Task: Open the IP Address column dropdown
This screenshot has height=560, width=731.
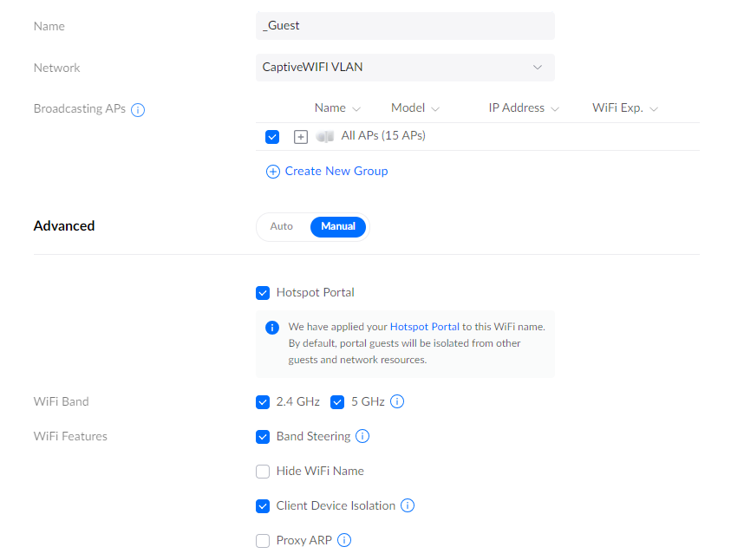Action: 555,109
